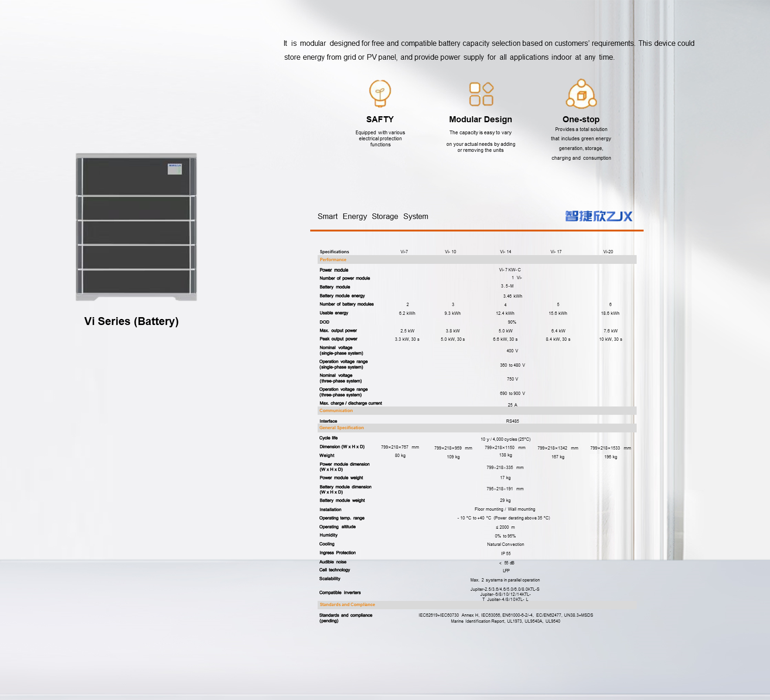Click the '196 kg' weight cell
The image size is (770, 700).
click(611, 457)
